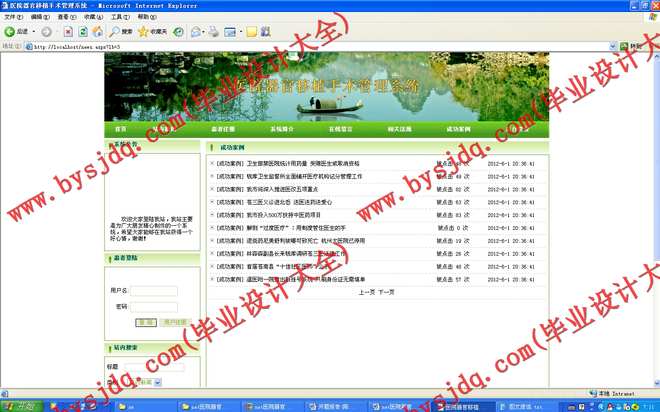
Task: Click the 用户名 username input field
Action: (155, 291)
